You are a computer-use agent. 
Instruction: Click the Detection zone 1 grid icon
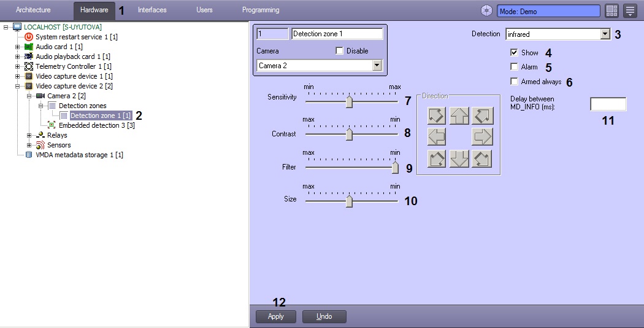pyautogui.click(x=64, y=115)
